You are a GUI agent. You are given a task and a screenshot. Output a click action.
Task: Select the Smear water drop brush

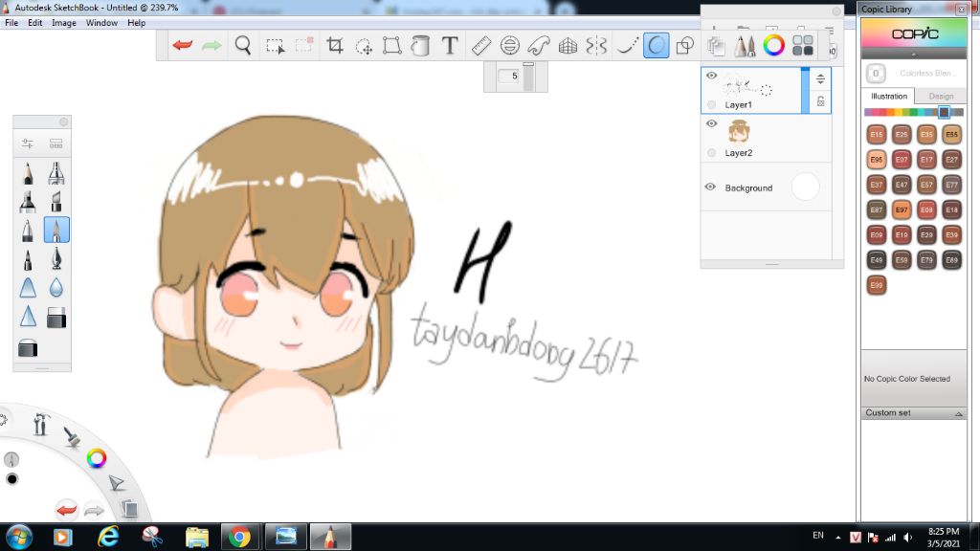click(x=56, y=288)
